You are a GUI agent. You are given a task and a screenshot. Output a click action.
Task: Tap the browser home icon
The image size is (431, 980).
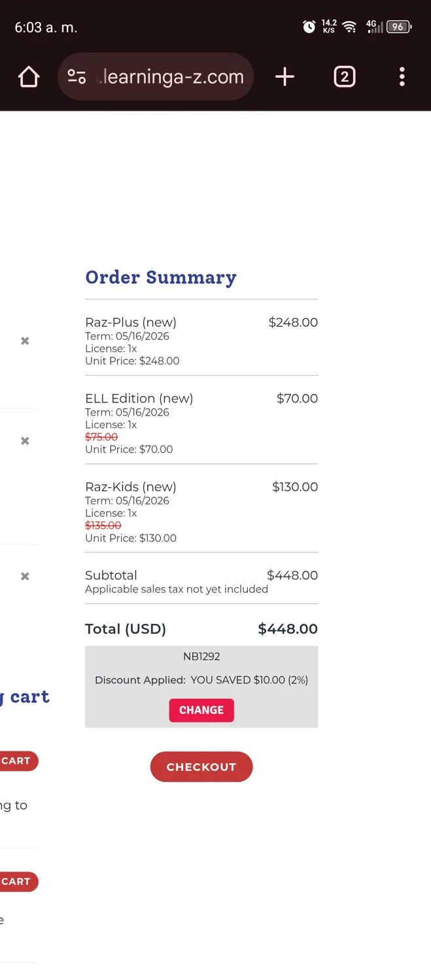[29, 77]
